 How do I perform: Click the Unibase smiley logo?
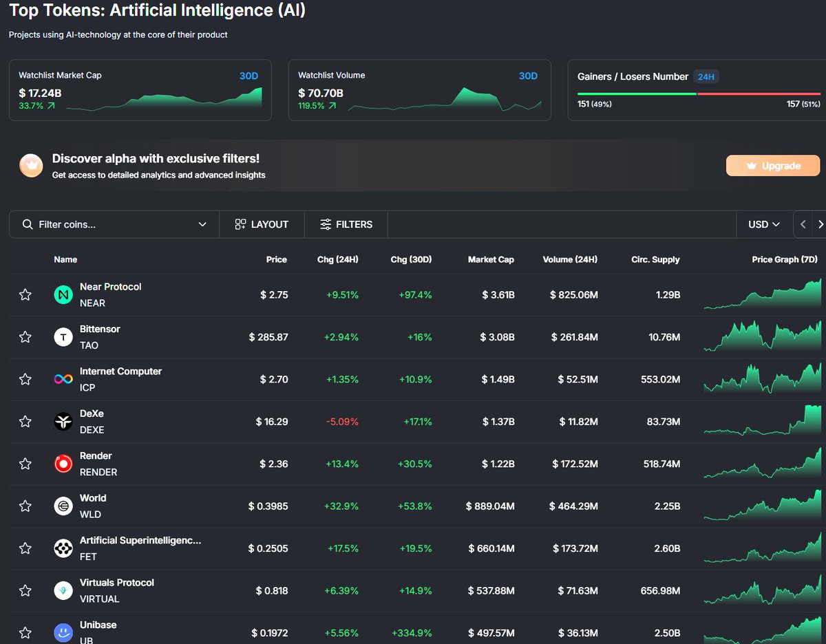point(63,632)
